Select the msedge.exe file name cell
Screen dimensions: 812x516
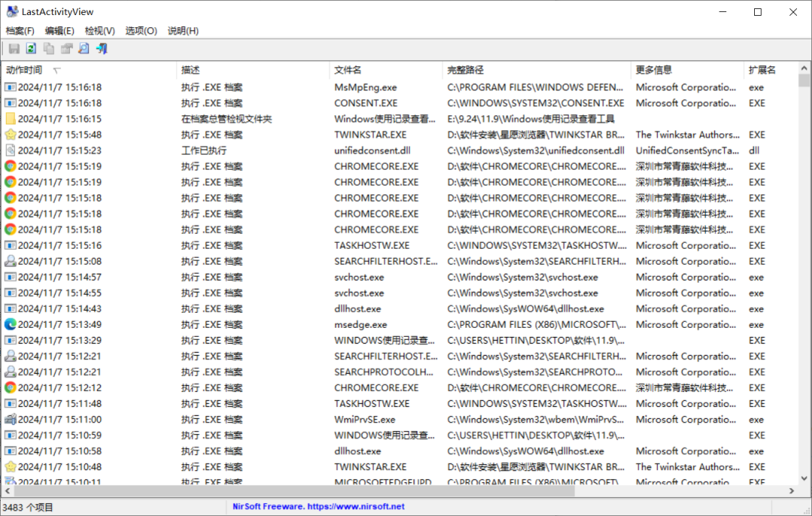click(360, 324)
